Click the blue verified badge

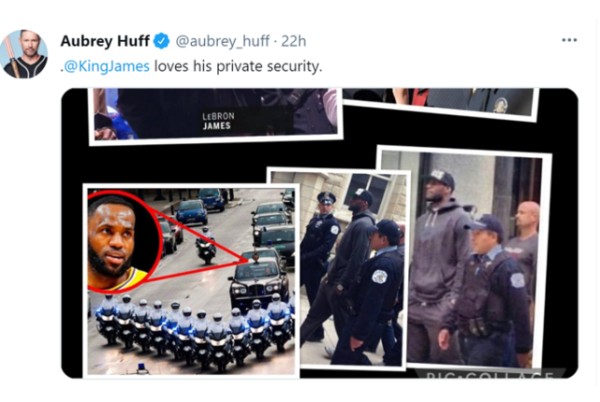coord(162,41)
